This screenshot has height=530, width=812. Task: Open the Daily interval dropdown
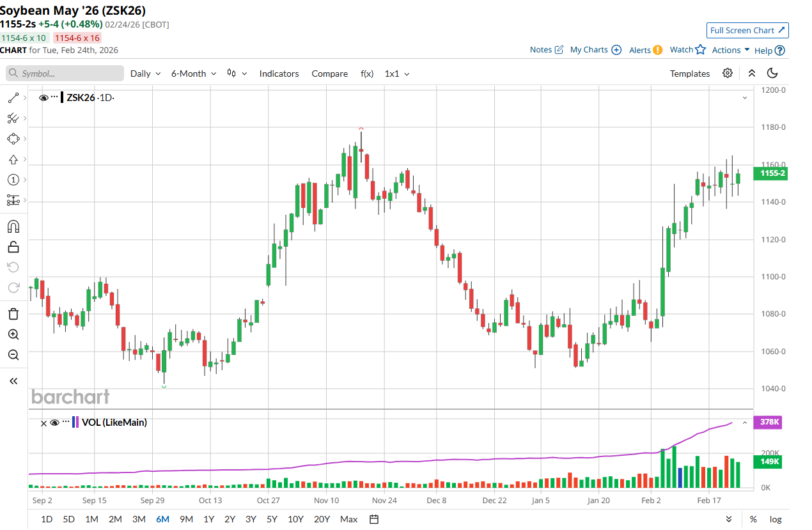tap(145, 74)
